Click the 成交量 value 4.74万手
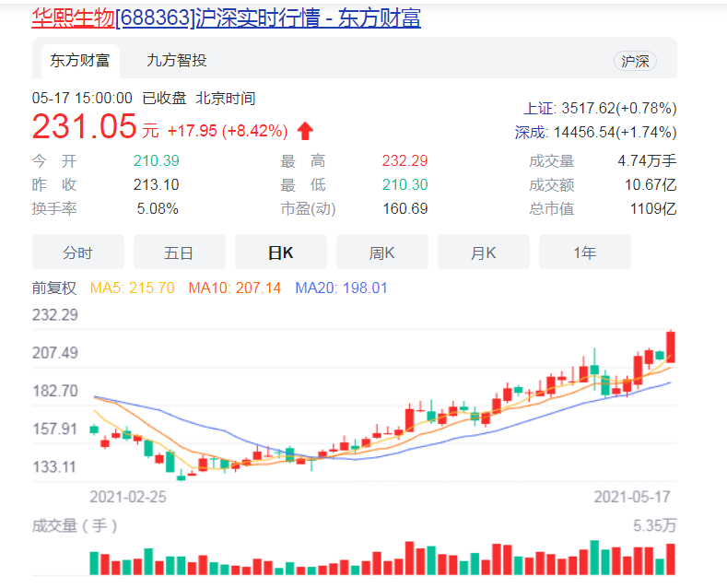 647,161
